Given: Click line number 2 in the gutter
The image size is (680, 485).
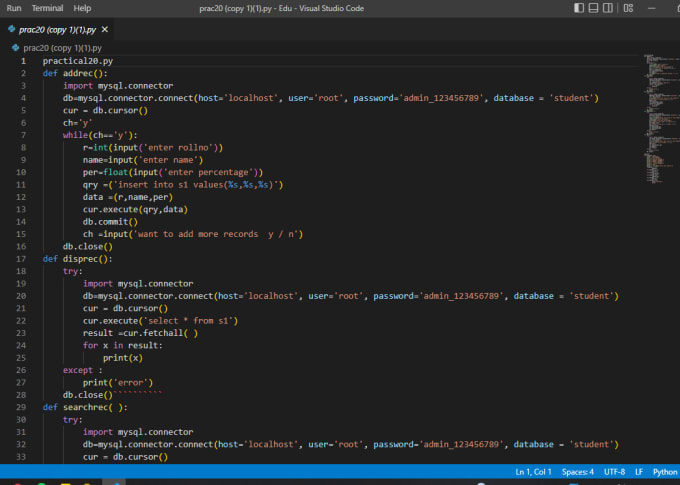Looking at the screenshot, I should [x=23, y=73].
